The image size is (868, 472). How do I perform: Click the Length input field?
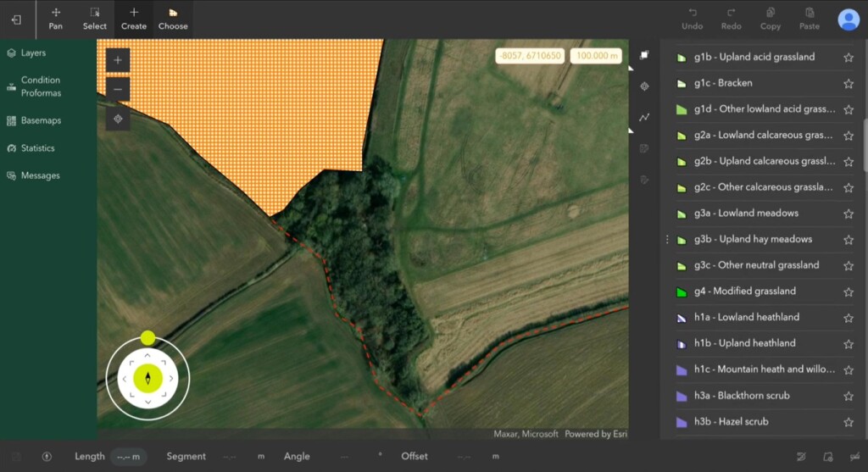129,457
